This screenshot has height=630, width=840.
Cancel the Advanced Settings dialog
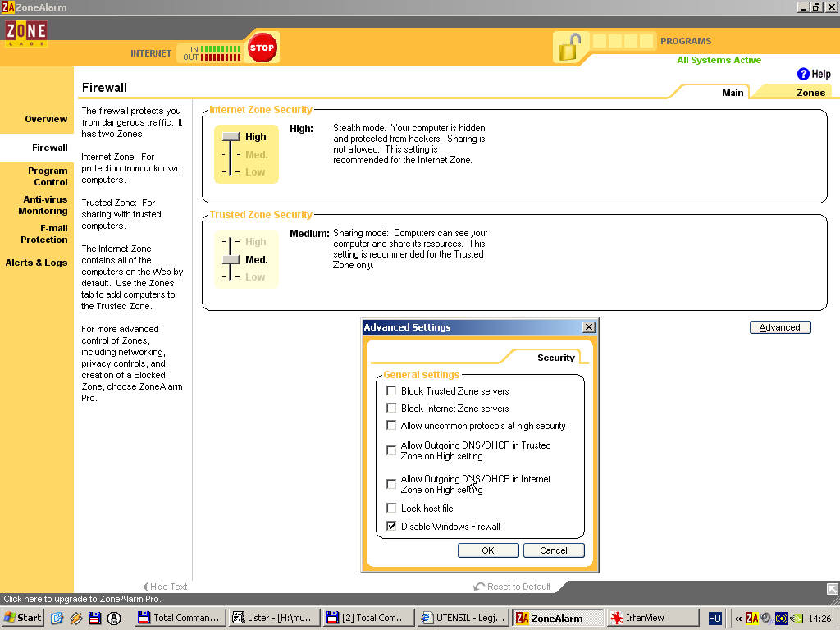[554, 550]
